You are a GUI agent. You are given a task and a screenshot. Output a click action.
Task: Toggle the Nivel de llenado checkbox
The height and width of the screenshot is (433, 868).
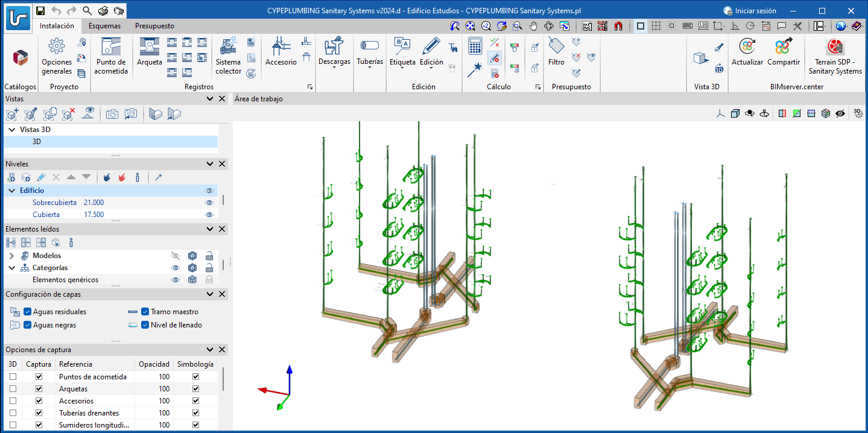[145, 325]
